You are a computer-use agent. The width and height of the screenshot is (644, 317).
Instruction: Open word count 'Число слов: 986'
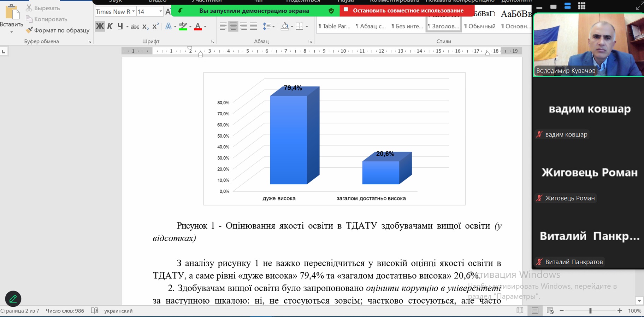65,311
